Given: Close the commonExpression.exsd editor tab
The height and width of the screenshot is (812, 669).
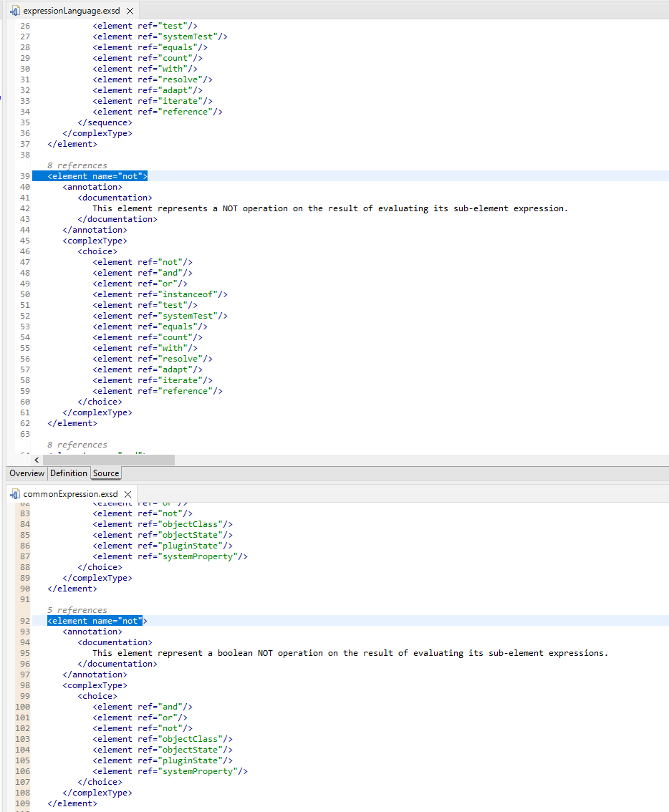Looking at the screenshot, I should pos(127,493).
